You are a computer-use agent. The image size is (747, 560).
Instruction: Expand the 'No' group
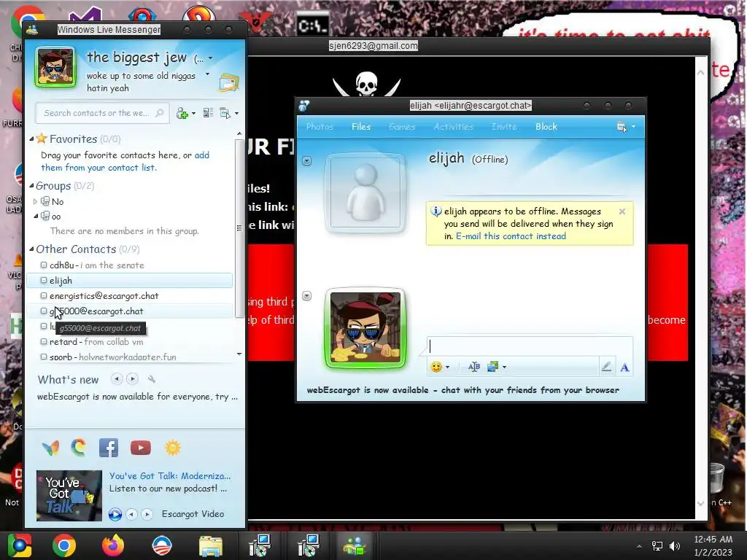pyautogui.click(x=35, y=201)
